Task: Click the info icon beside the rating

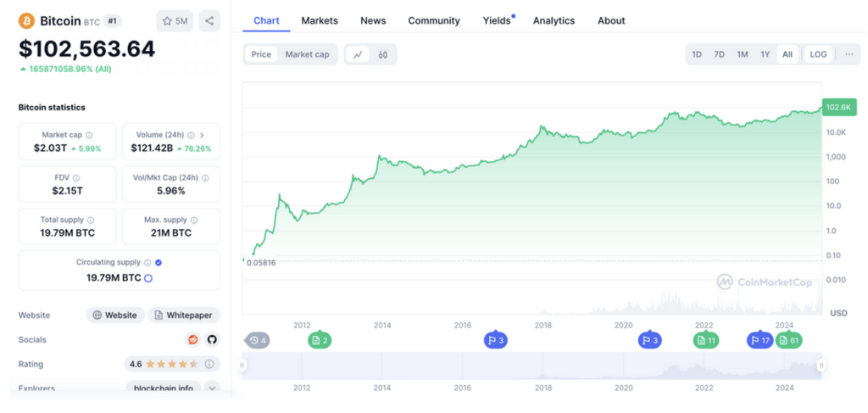Action: [209, 364]
